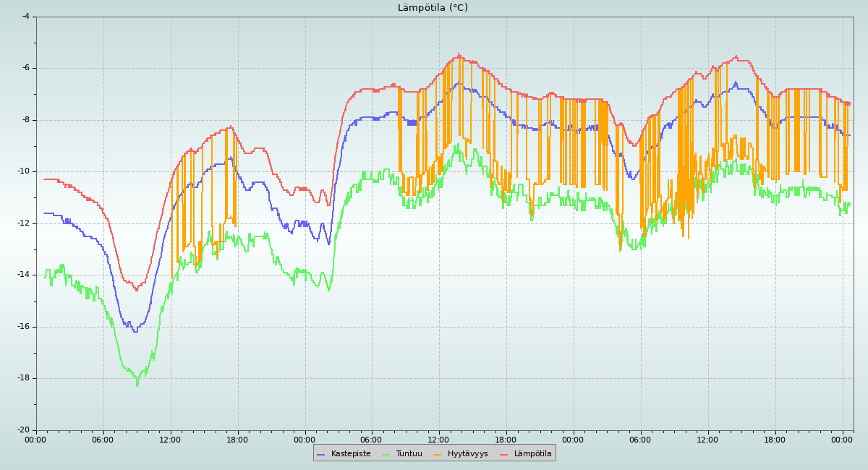Click the blue Kastepiste legend line marker
Image resolution: width=868 pixels, height=470 pixels.
321,454
